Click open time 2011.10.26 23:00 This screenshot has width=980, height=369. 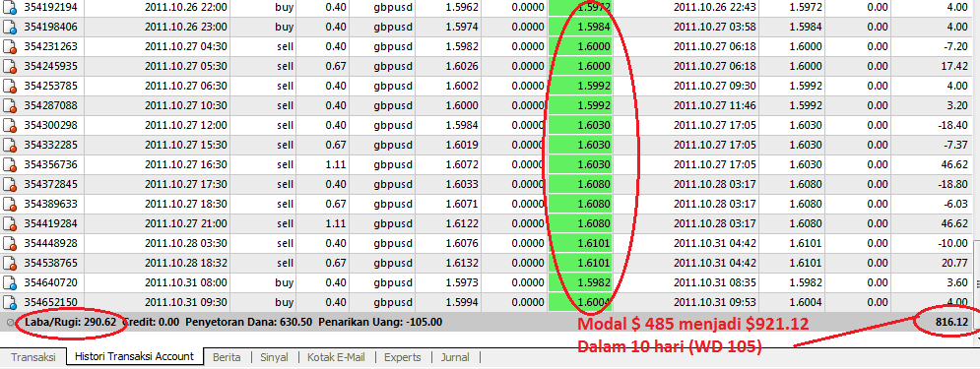tap(185, 27)
